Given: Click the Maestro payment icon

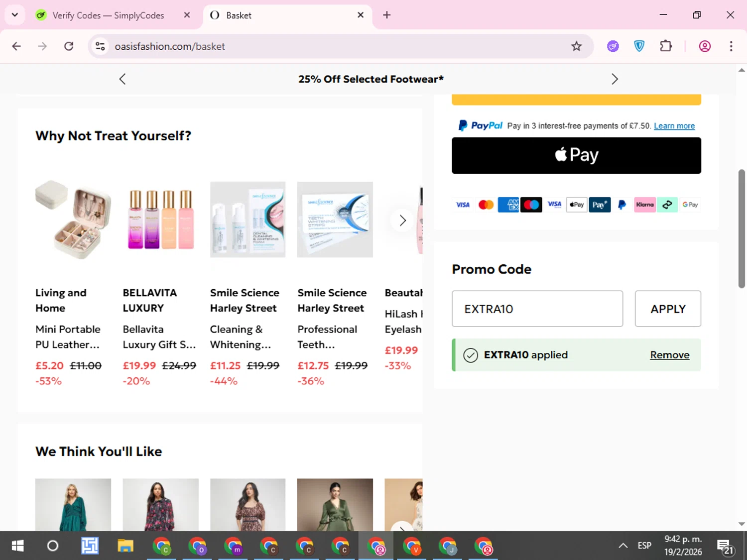Looking at the screenshot, I should coord(531,205).
